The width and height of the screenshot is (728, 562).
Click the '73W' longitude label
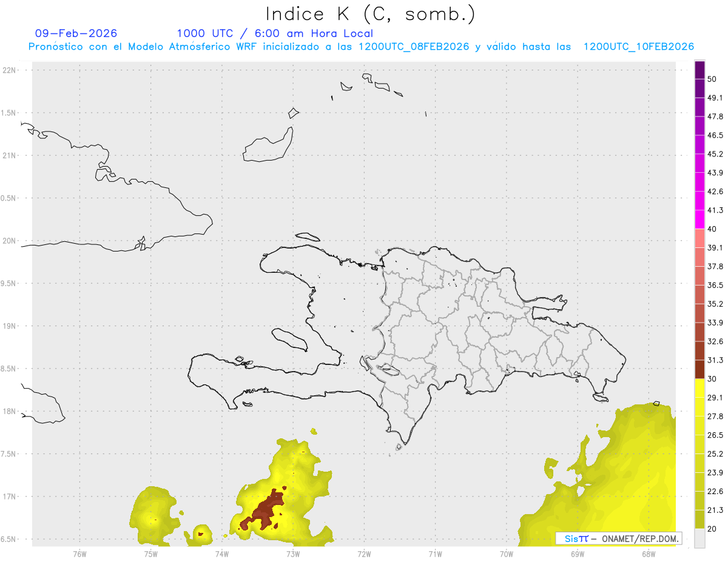(293, 554)
